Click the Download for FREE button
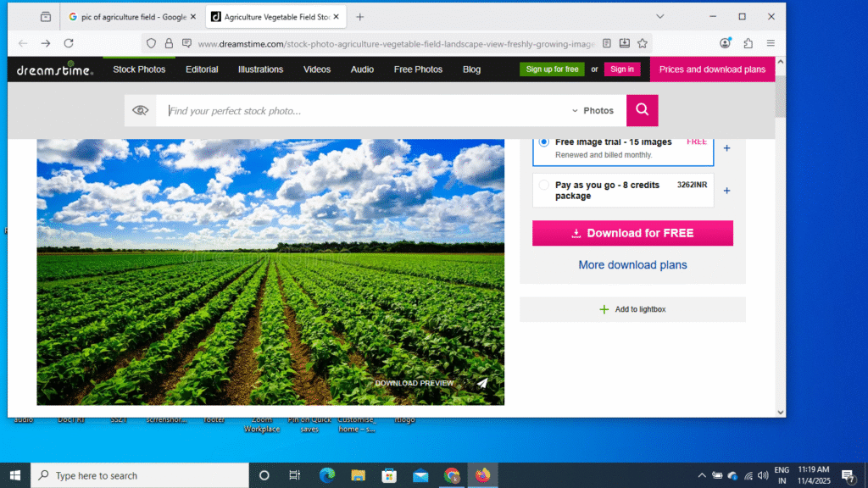 coord(632,233)
